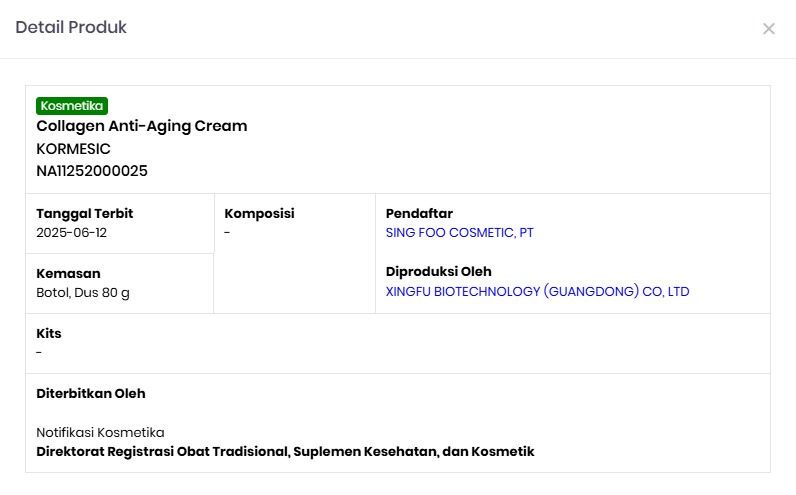Click the Kits heading
This screenshot has width=796, height=495.
click(x=49, y=333)
